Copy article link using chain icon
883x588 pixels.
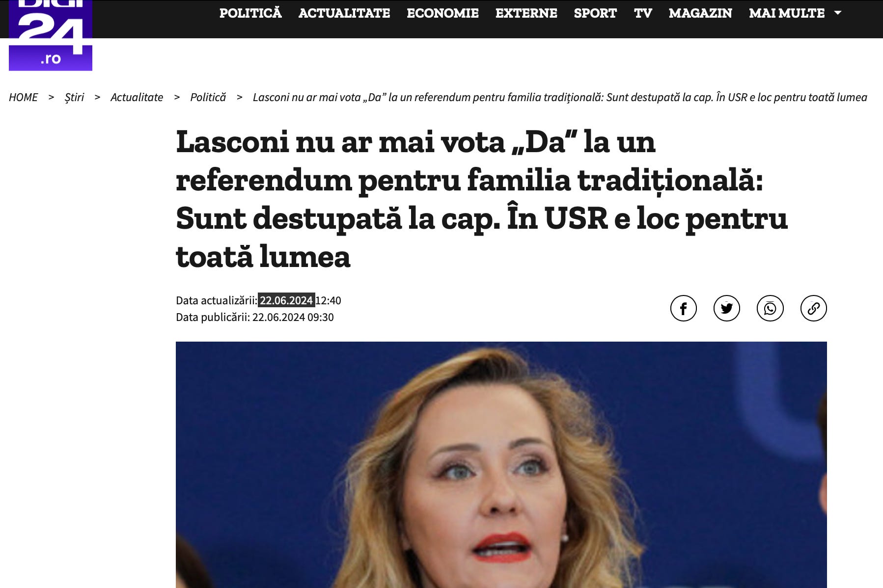(813, 308)
